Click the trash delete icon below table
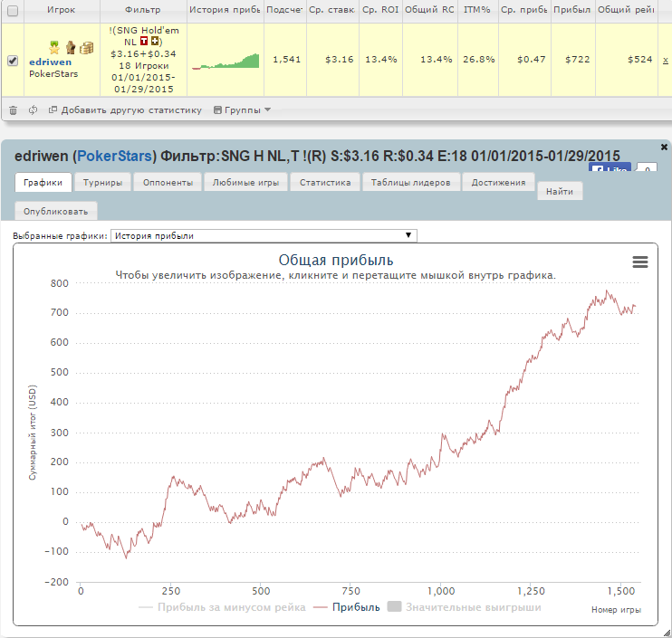This screenshot has width=672, height=638. (14, 110)
